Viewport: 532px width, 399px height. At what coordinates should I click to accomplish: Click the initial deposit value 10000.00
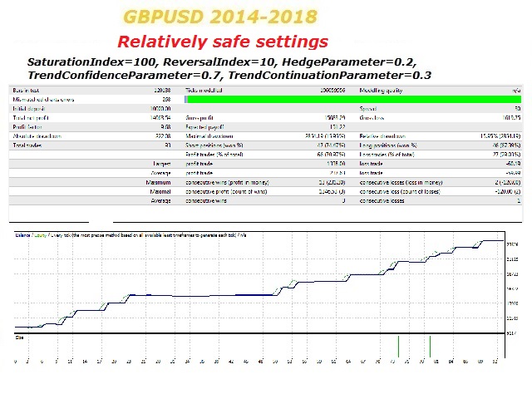click(160, 109)
